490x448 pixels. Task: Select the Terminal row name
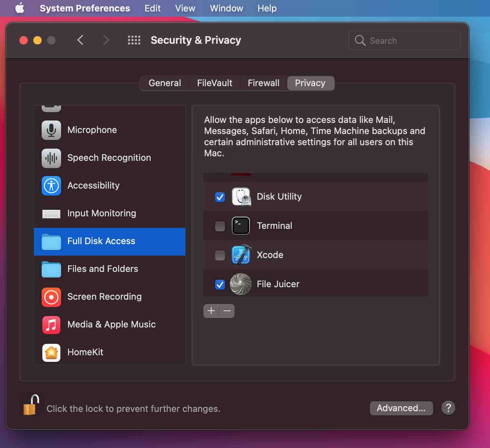point(274,226)
